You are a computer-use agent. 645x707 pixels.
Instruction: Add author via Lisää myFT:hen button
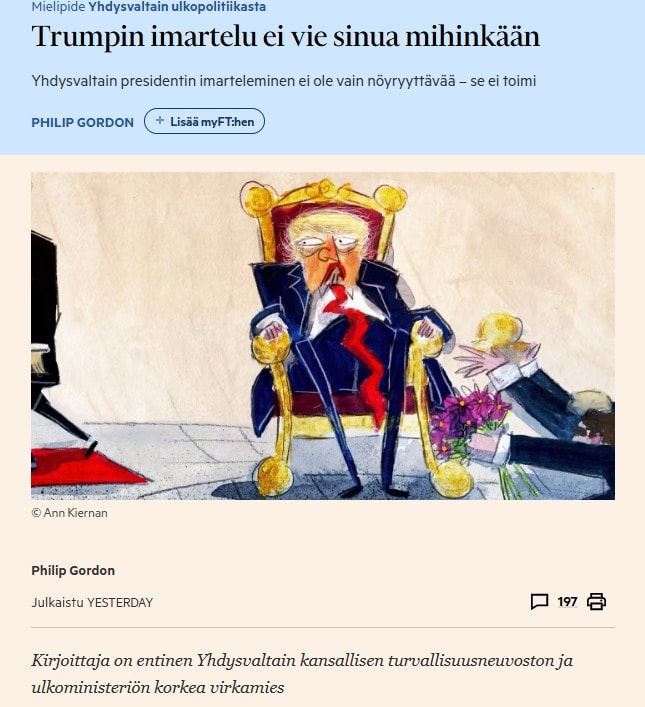[x=204, y=121]
